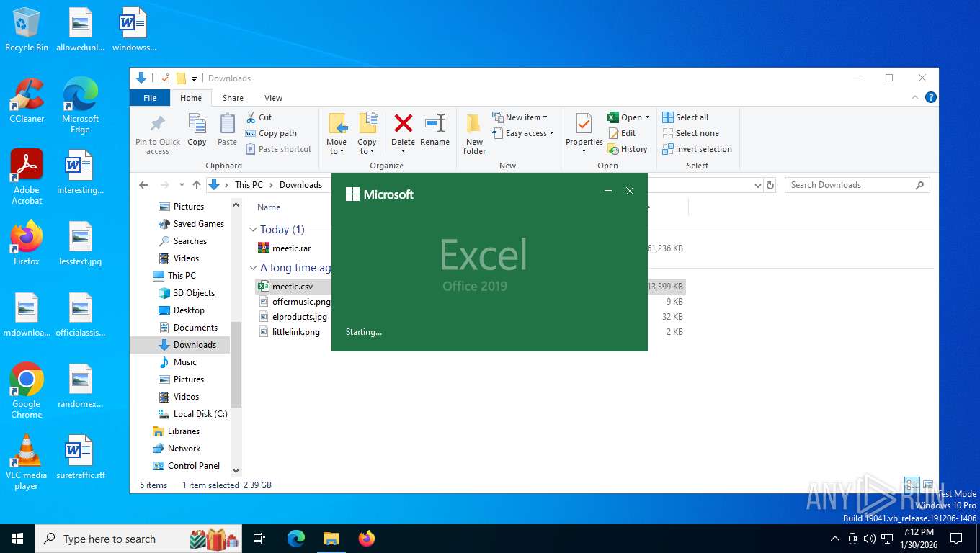Open Firefox from taskbar

[367, 539]
